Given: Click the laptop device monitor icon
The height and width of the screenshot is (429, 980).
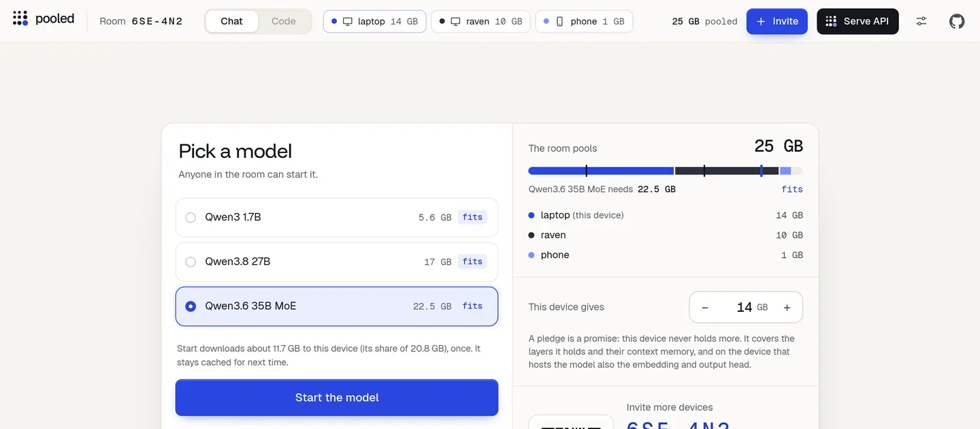Looking at the screenshot, I should tap(348, 21).
